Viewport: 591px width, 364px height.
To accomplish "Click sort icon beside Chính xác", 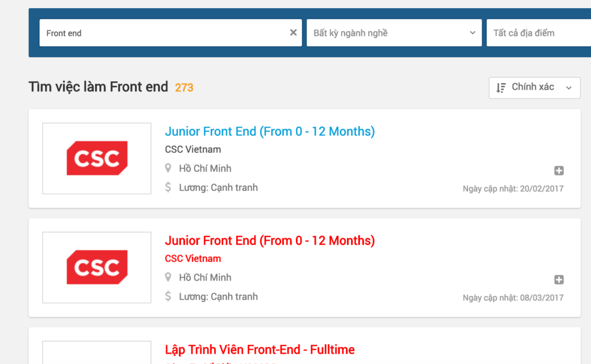I will pos(501,88).
